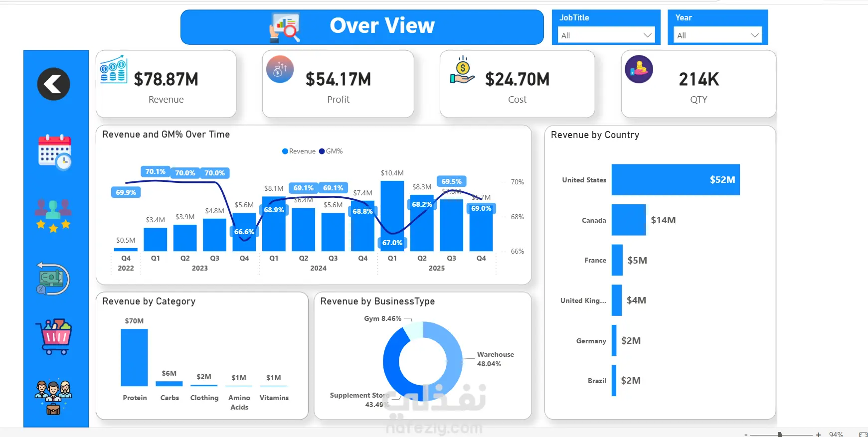Expand the Year filter dropdown

click(717, 35)
